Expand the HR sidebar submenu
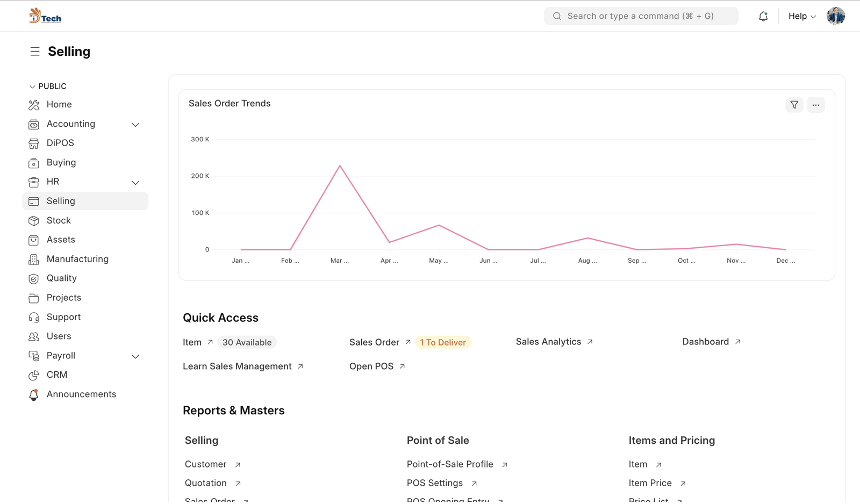This screenshot has width=860, height=504. 135,183
